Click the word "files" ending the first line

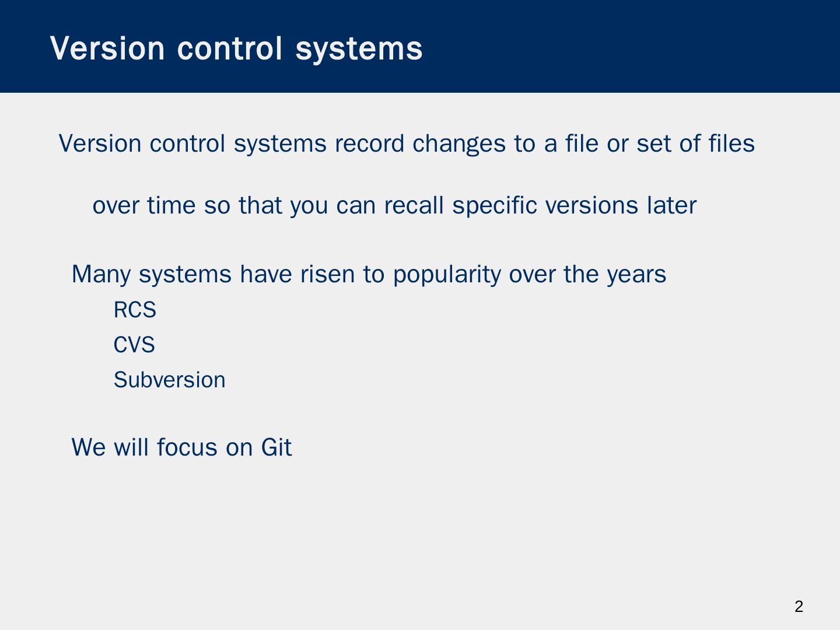pos(731,143)
